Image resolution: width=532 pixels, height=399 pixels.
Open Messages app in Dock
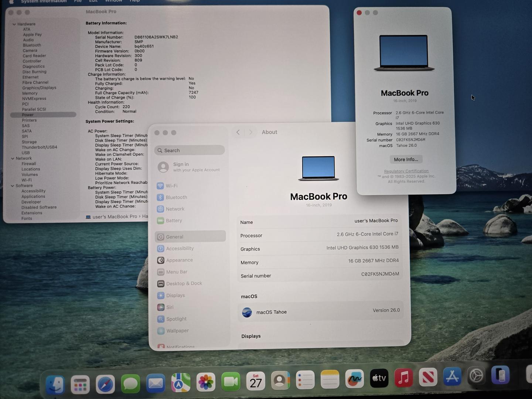click(130, 384)
